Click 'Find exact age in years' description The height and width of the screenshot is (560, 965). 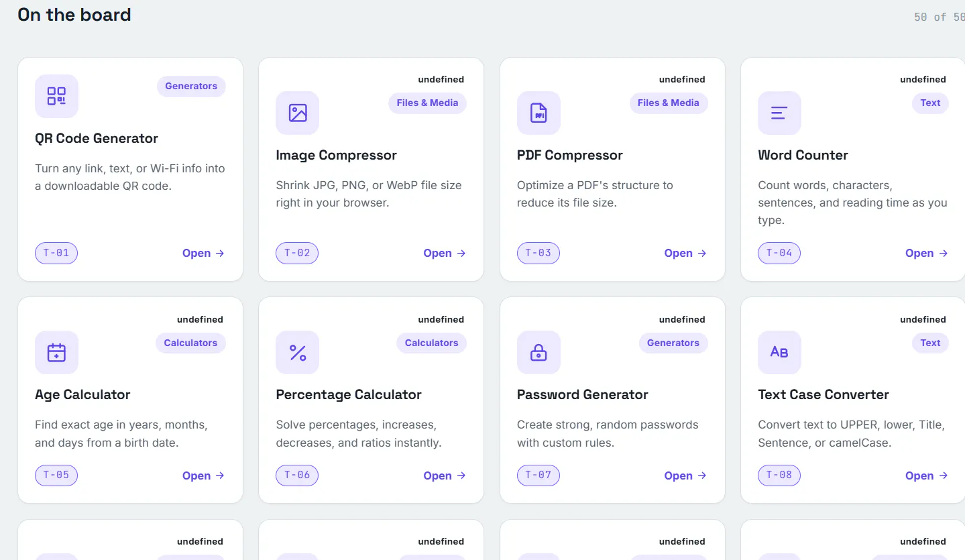121,434
